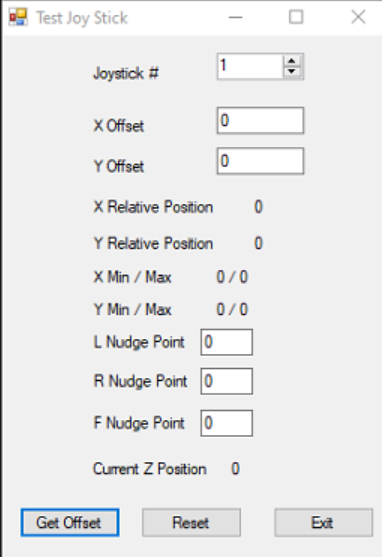
Task: Click inside the Y Offset field
Action: (260, 161)
